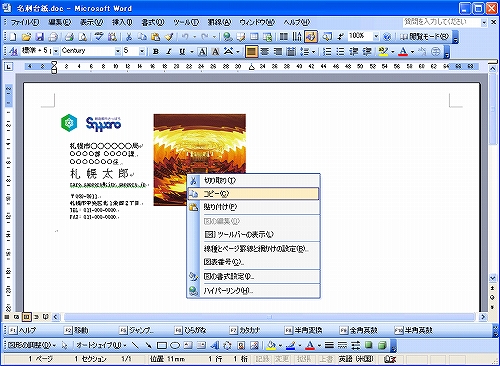This screenshot has height=366, width=500.
Task: Choose コピー from the context menu
Action: 253,194
